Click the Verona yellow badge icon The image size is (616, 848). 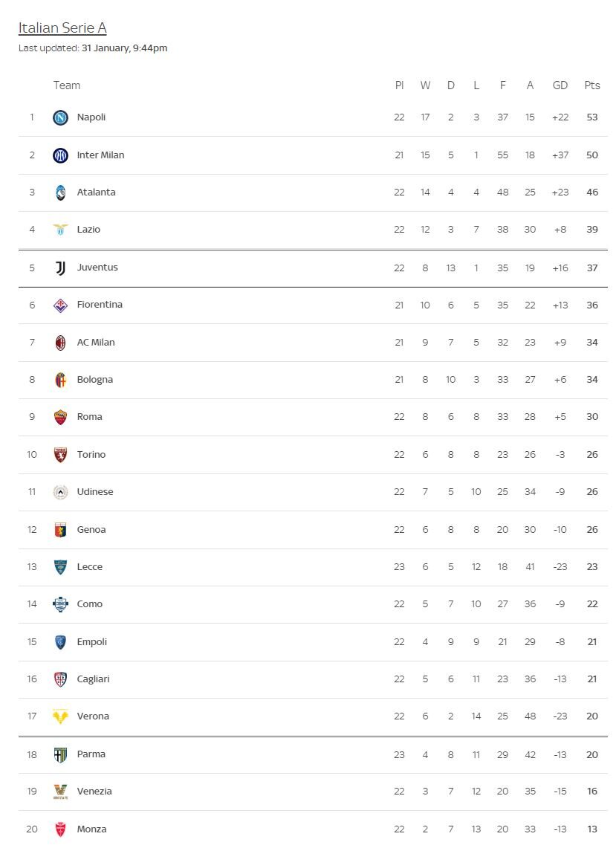click(x=60, y=716)
